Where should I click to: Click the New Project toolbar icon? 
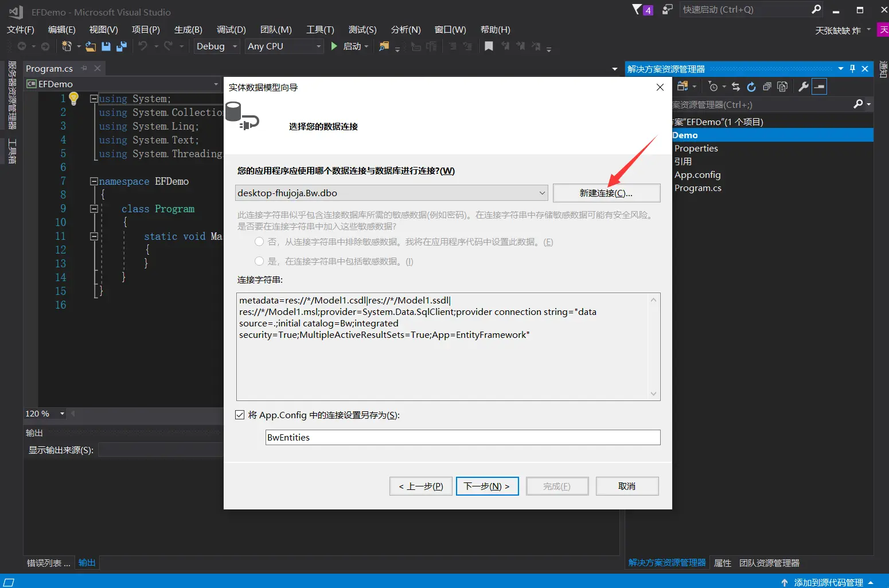tap(67, 46)
